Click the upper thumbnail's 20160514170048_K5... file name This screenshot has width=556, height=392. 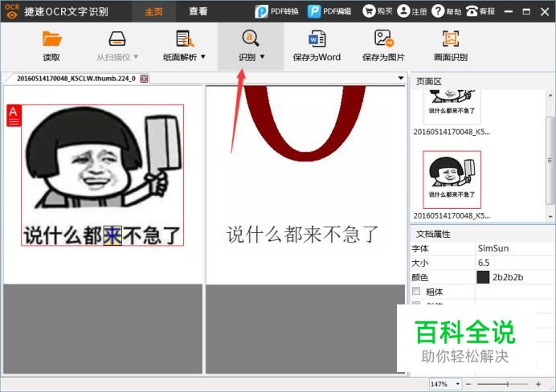pos(452,132)
